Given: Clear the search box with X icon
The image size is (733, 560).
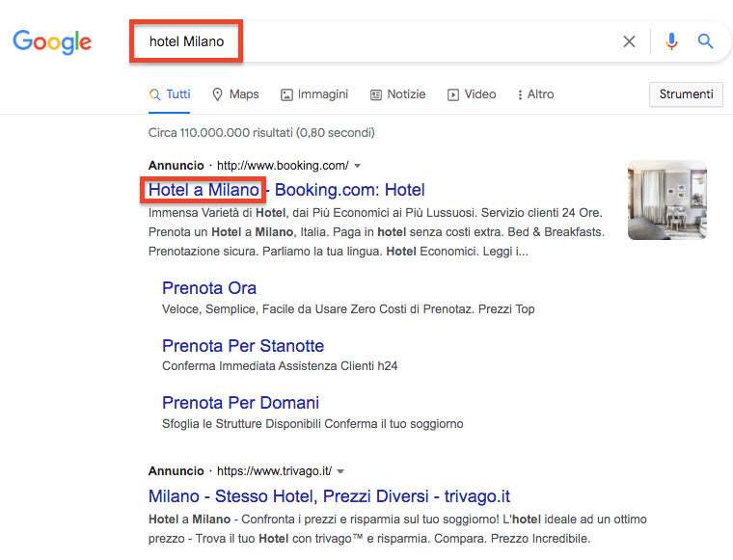Looking at the screenshot, I should click(x=629, y=41).
